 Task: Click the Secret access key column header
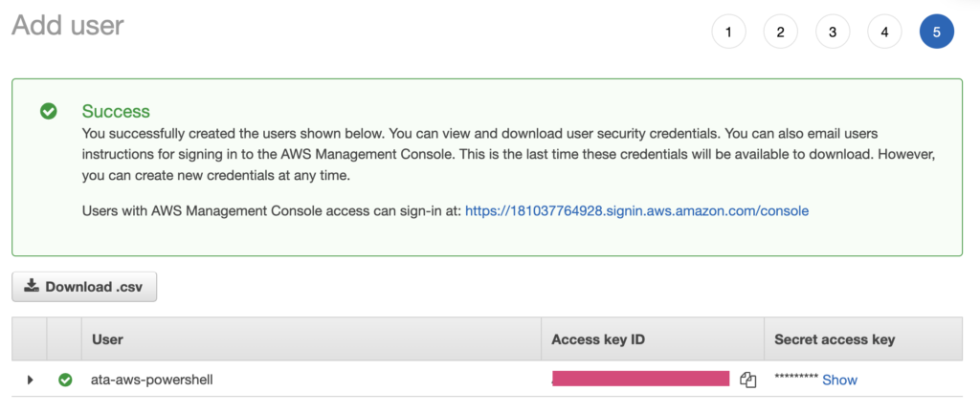click(x=835, y=339)
